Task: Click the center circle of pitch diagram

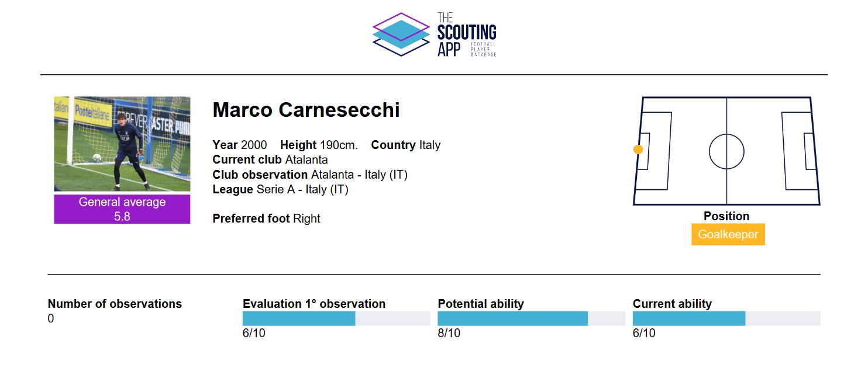Action: 726,151
